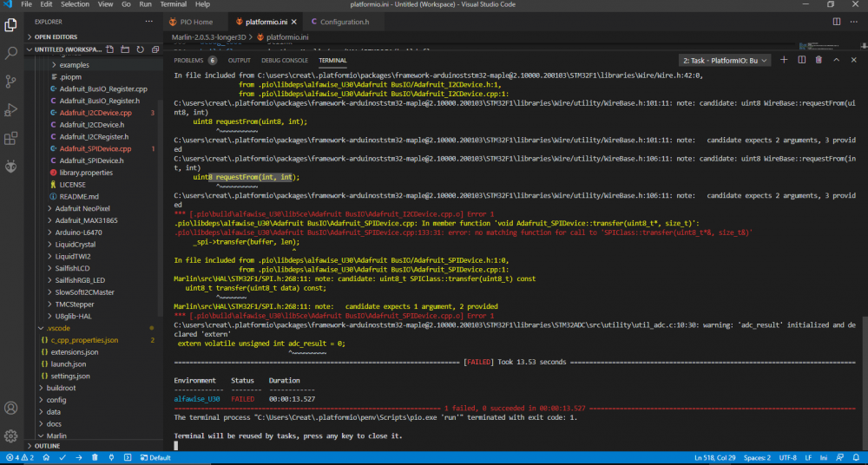Image resolution: width=868 pixels, height=465 pixels.
Task: Open Adafruit_I2CDevice.cpp in Explorer
Action: click(95, 113)
